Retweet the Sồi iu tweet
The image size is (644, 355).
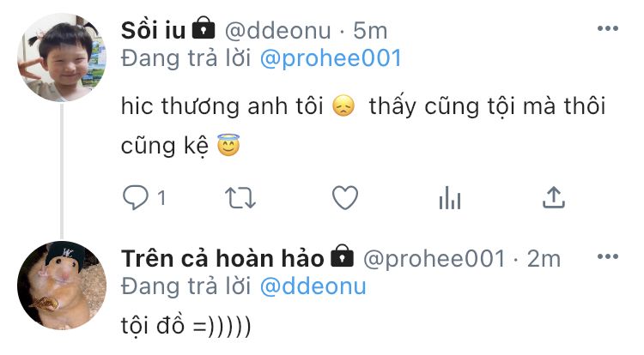[x=240, y=198]
